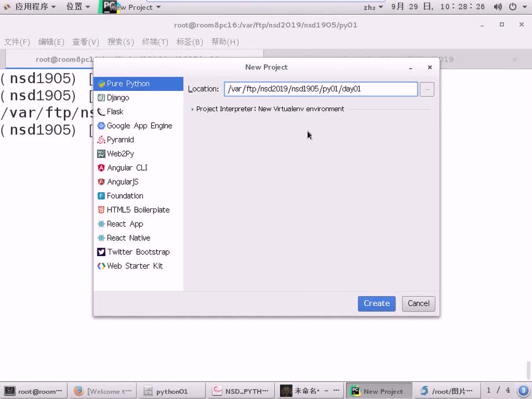
Task: Click the PyCharm icon in top panel
Action: coord(110,7)
